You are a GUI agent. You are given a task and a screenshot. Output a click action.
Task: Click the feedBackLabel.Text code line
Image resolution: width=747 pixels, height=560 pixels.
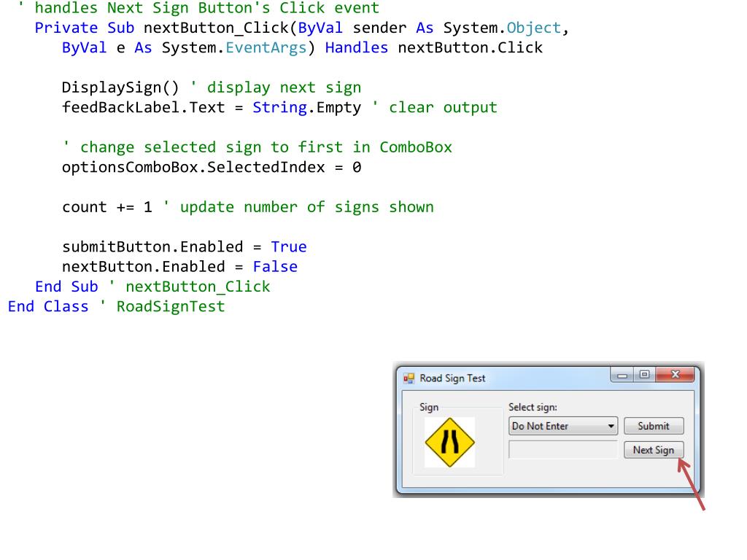[279, 108]
